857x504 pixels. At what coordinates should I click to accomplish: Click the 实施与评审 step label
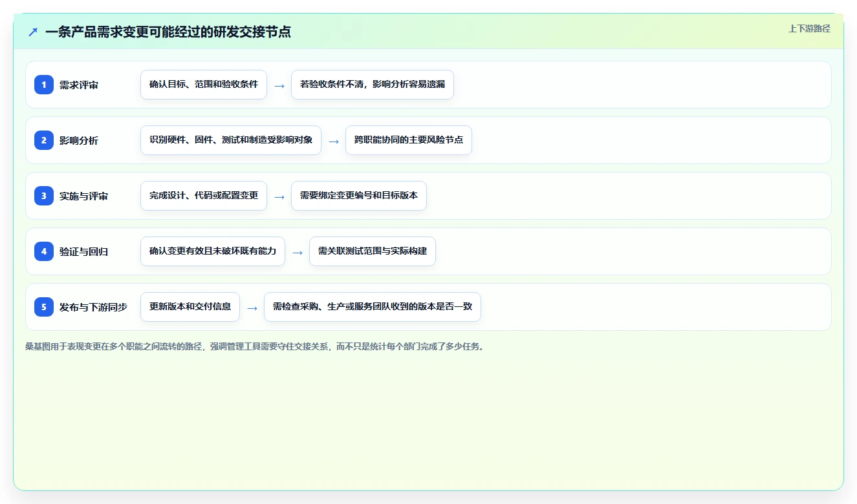click(83, 196)
